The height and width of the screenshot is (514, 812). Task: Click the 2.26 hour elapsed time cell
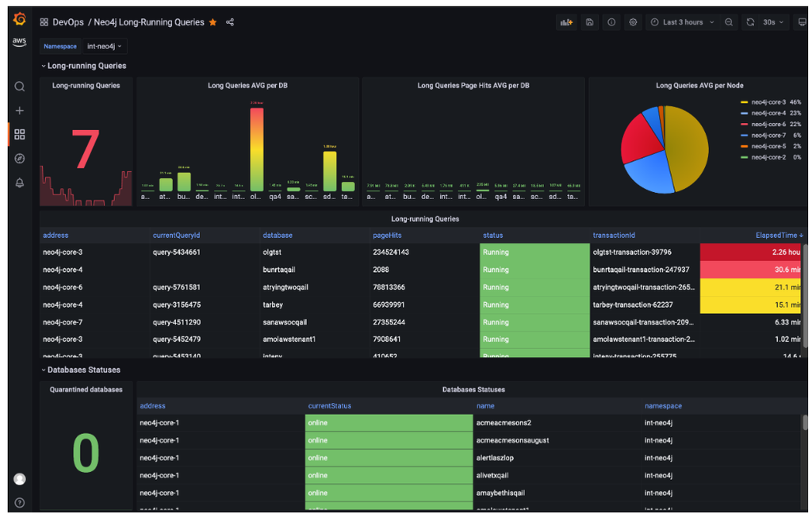751,252
